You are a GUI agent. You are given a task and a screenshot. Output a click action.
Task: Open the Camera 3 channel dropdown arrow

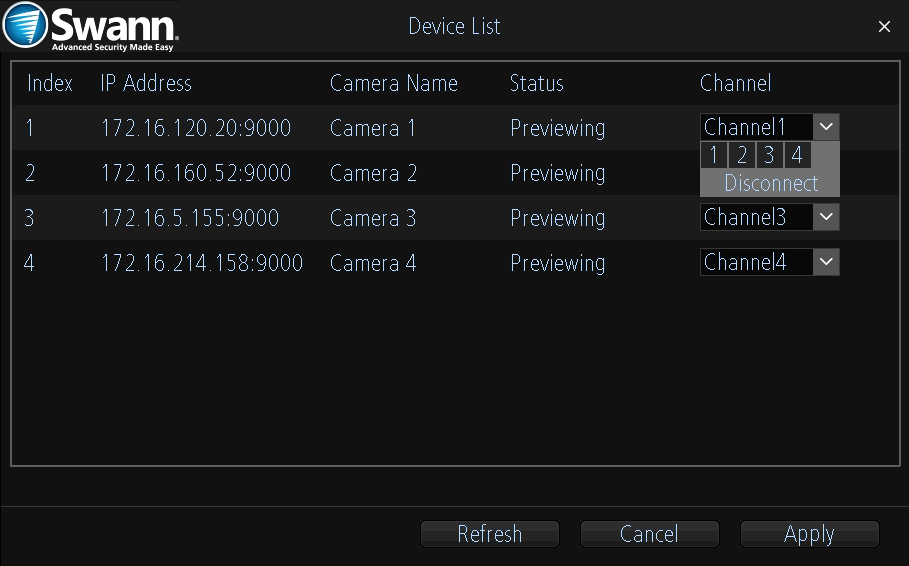pos(826,217)
